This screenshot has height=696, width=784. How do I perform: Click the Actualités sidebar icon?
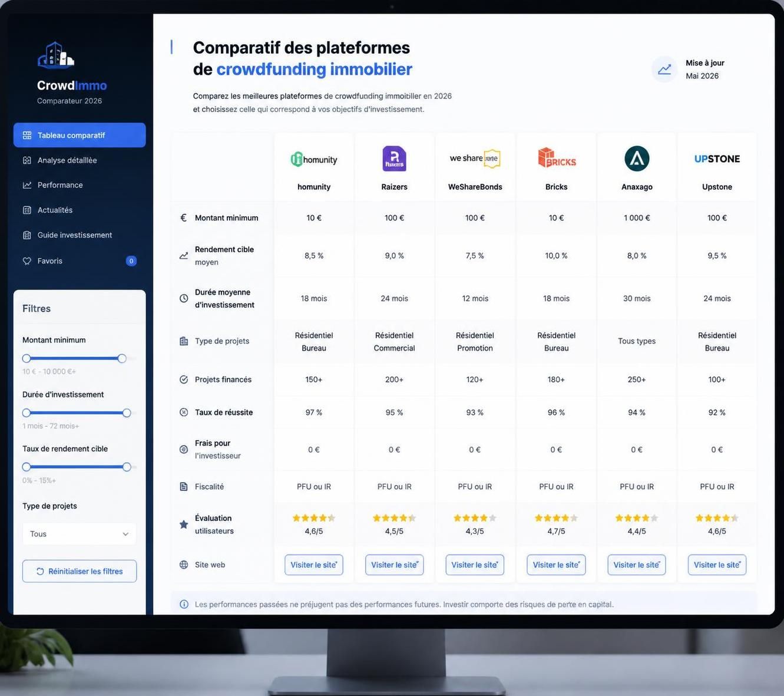click(27, 210)
